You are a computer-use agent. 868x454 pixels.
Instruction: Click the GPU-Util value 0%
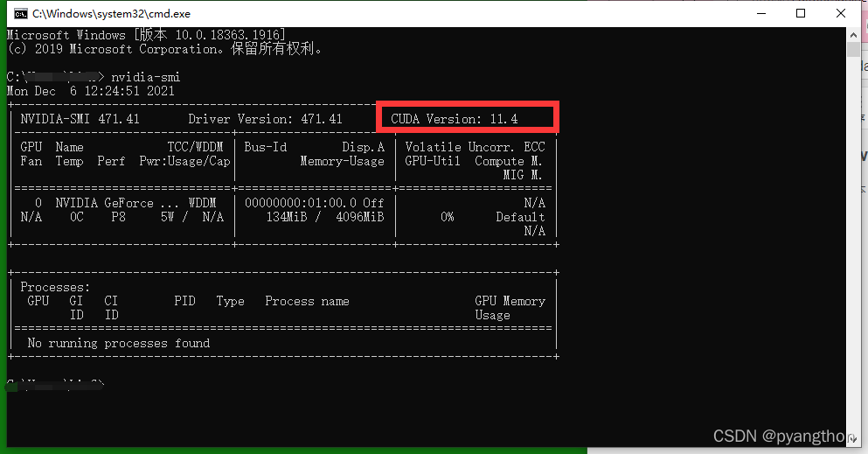coord(448,217)
